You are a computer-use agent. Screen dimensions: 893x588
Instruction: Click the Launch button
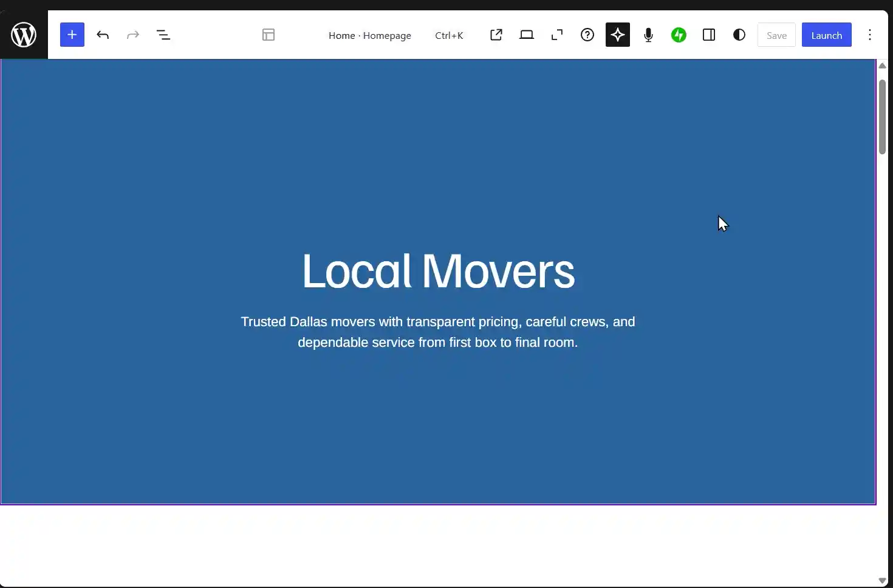tap(827, 35)
